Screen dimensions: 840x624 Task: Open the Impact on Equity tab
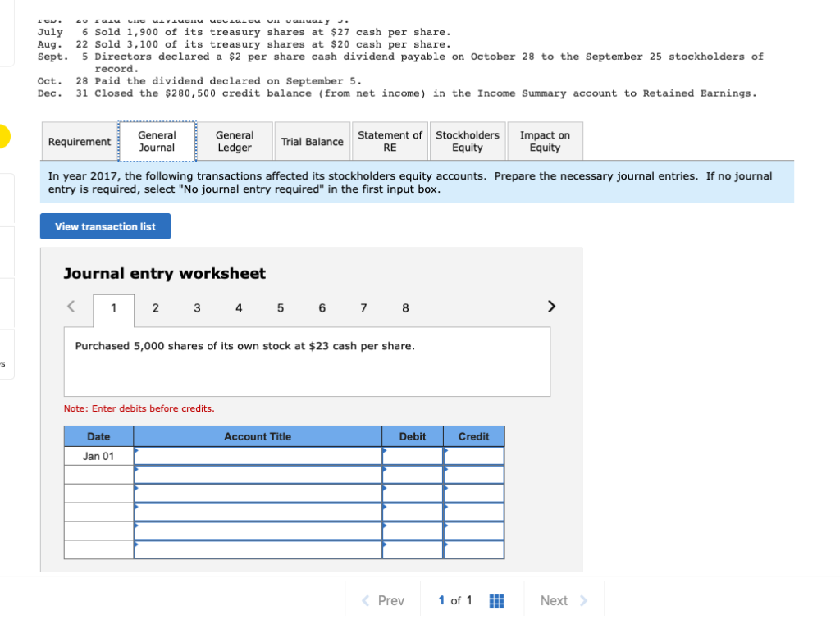pyautogui.click(x=546, y=141)
